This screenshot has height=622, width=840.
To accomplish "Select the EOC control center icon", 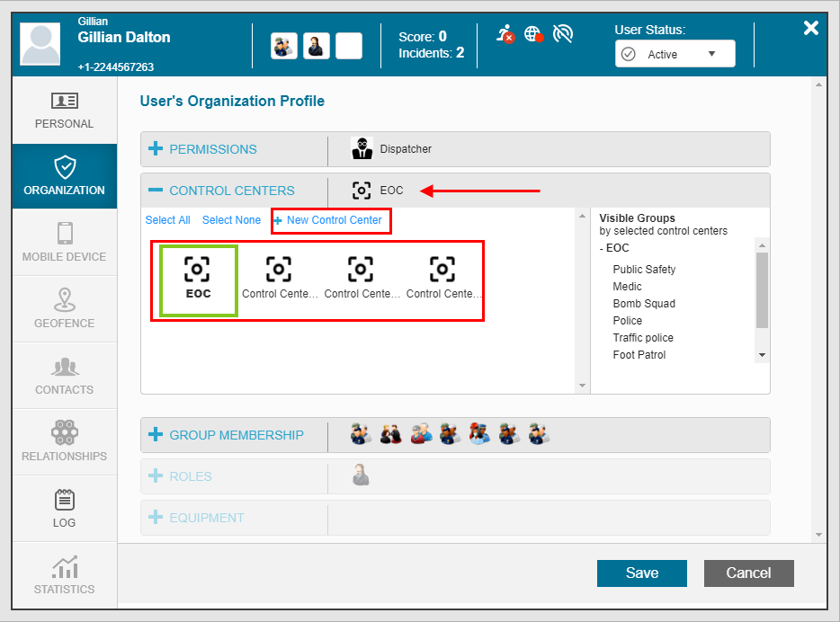I will tap(198, 280).
